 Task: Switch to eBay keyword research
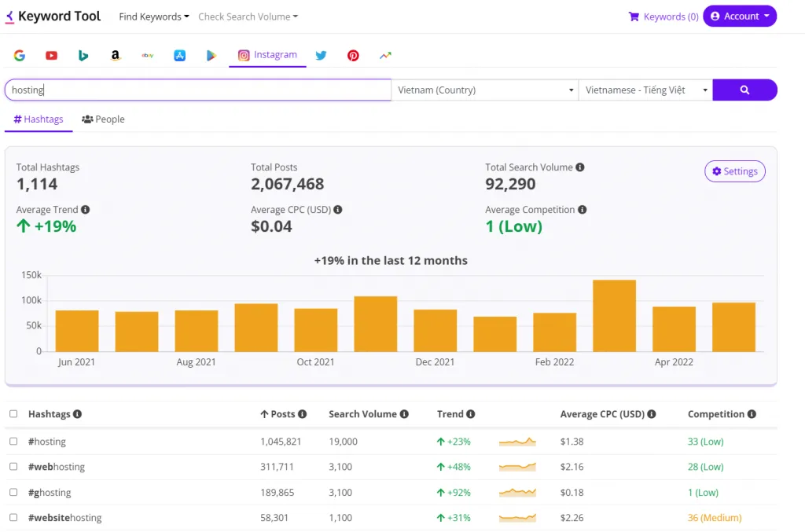(x=147, y=55)
